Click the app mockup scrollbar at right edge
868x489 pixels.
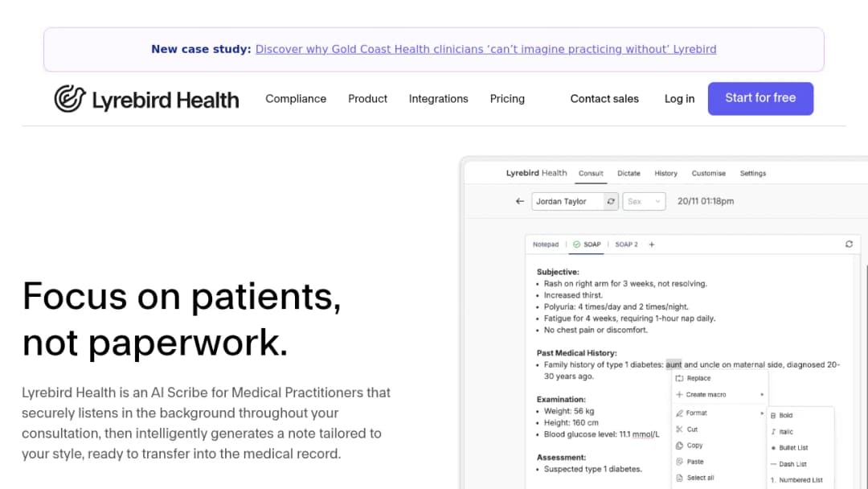point(866,376)
